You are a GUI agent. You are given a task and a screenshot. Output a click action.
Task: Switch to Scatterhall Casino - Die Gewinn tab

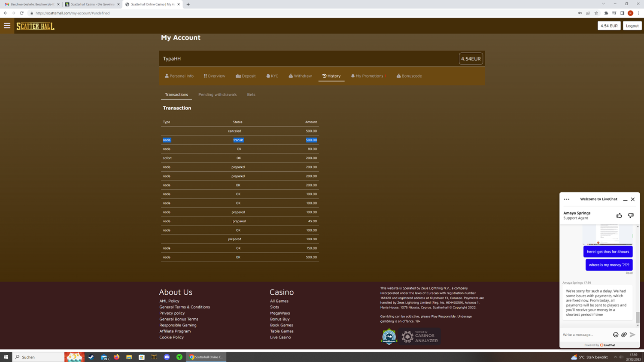click(x=92, y=4)
